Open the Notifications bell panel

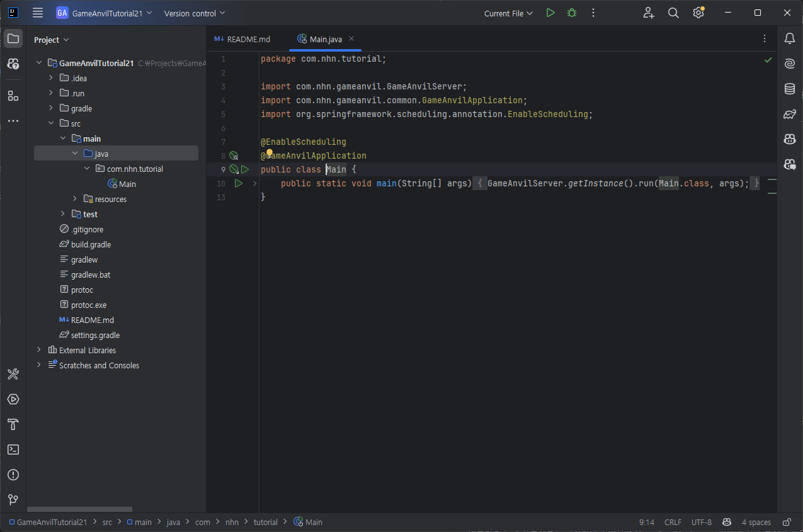(789, 39)
